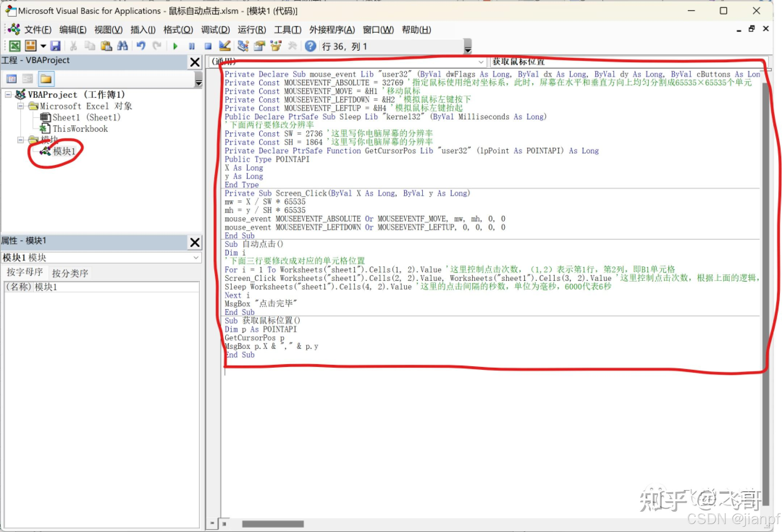Image resolution: width=782 pixels, height=532 pixels.
Task: Open the 调试(D) menu
Action: point(215,30)
